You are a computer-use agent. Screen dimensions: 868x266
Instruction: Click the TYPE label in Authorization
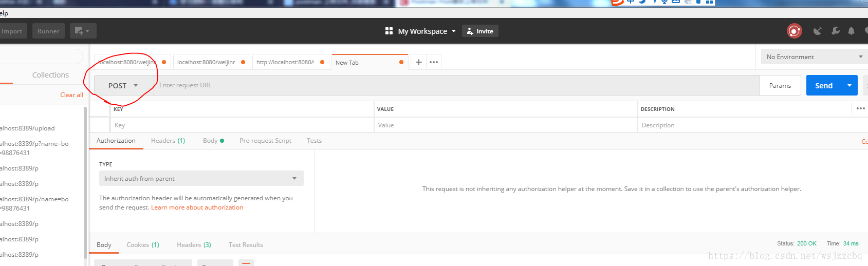click(106, 164)
